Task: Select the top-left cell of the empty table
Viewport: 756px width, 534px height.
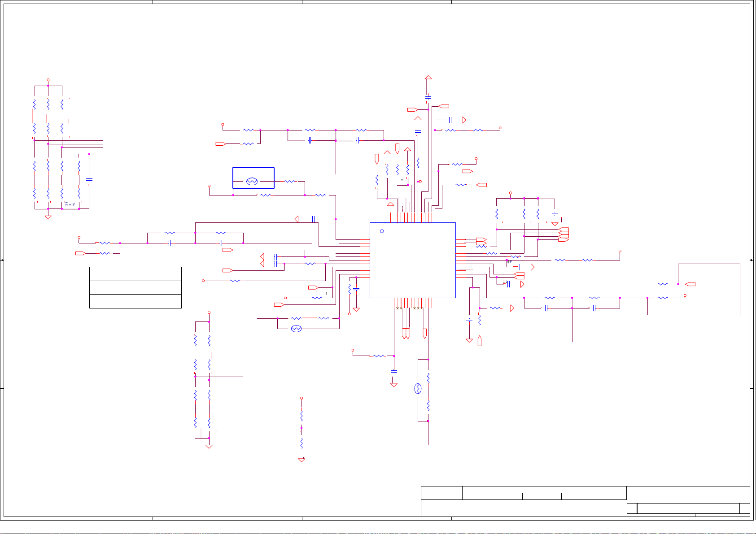Action: [105, 274]
